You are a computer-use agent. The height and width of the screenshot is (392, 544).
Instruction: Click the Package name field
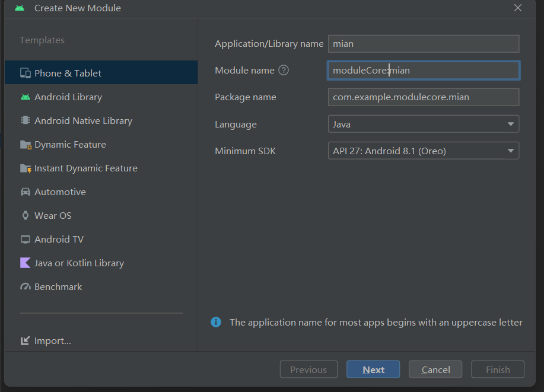(x=424, y=97)
